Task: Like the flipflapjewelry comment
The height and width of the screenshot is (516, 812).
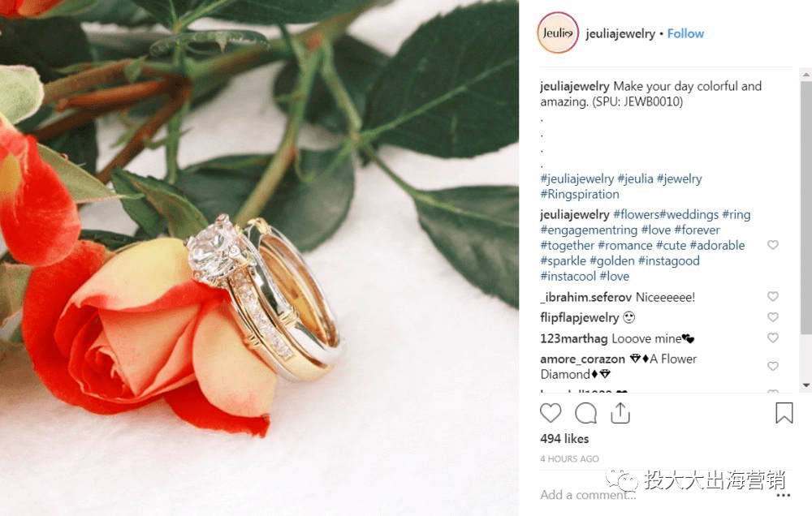Action: (773, 316)
